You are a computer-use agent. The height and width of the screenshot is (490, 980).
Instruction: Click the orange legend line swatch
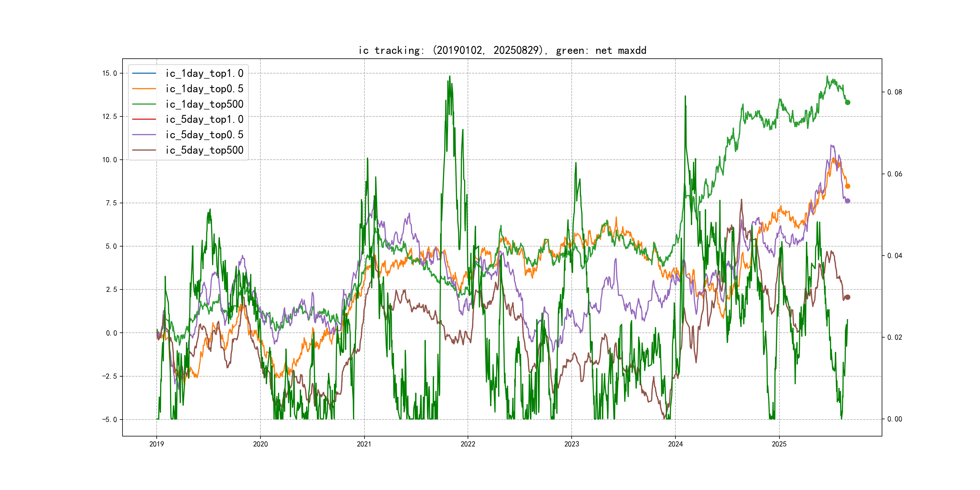click(x=144, y=89)
